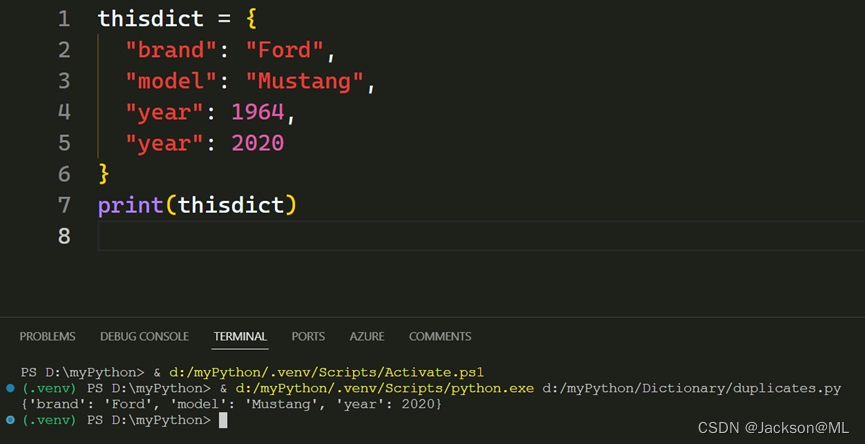Viewport: 865px width, 444px height.
Task: Open the Activate.ps1 path link in terminal
Action: click(326, 372)
